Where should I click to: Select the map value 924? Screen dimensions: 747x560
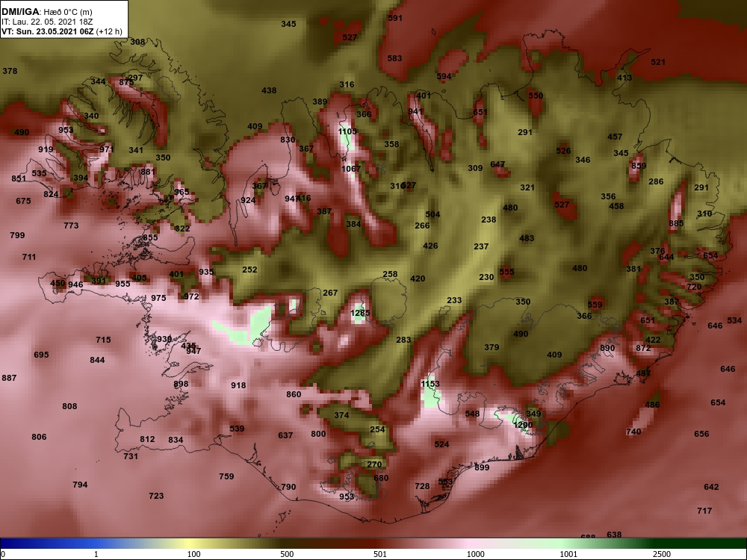click(248, 200)
